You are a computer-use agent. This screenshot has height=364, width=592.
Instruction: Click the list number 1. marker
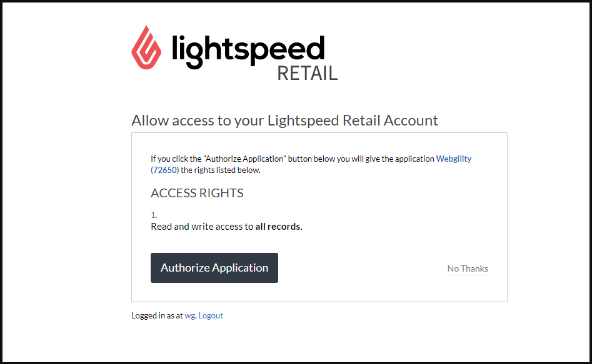click(x=154, y=215)
